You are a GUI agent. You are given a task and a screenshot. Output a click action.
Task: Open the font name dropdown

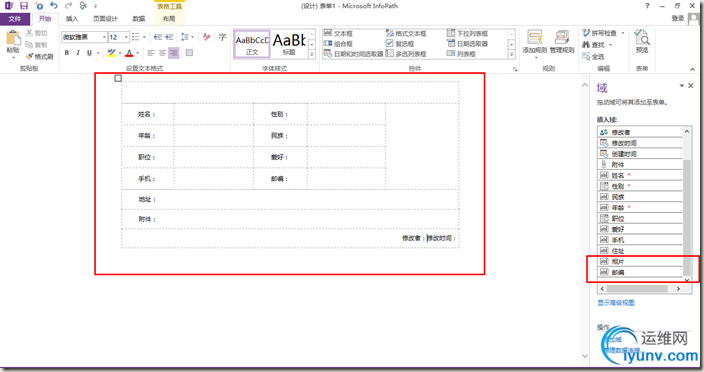click(x=104, y=37)
